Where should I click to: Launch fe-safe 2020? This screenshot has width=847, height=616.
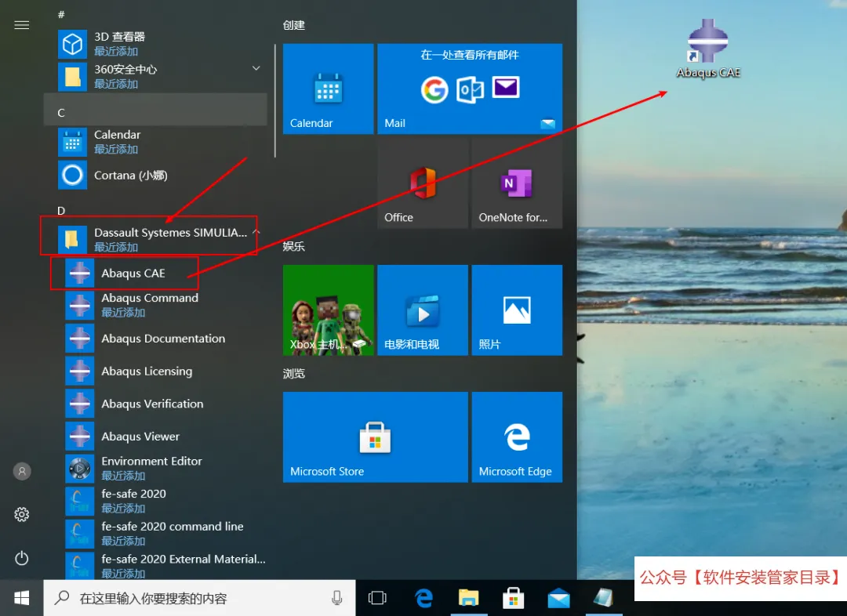155,501
